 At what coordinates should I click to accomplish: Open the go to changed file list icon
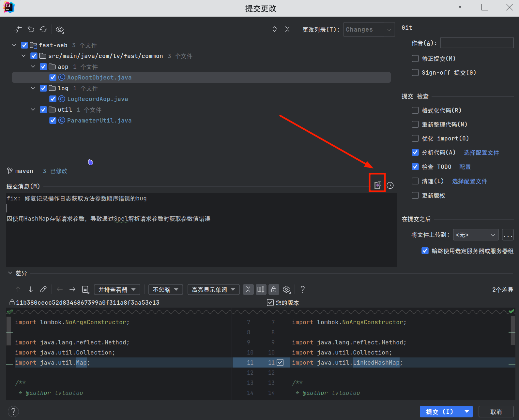85,289
